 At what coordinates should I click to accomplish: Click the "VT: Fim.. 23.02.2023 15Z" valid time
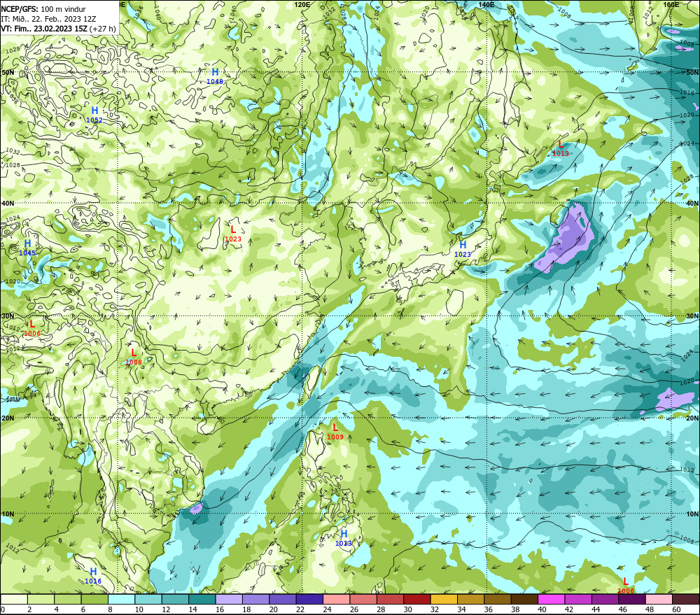click(x=44, y=29)
